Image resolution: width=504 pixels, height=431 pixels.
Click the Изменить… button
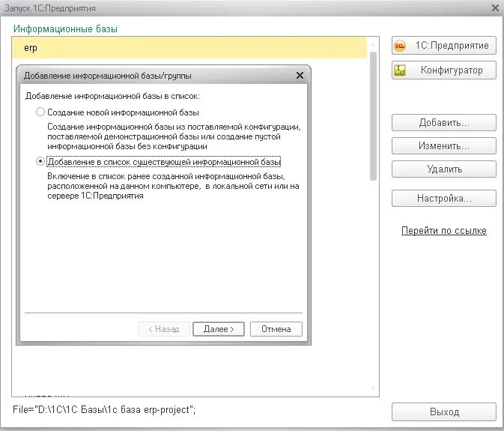[x=444, y=146]
